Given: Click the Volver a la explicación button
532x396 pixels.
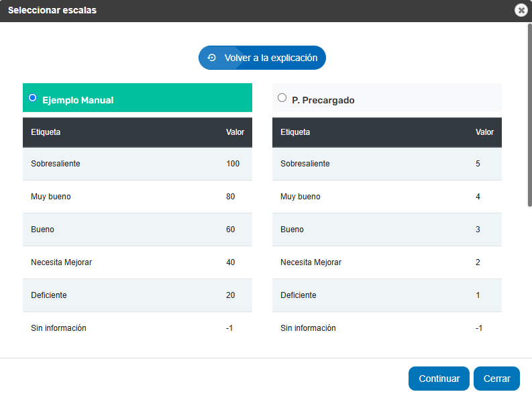Looking at the screenshot, I should pyautogui.click(x=262, y=58).
